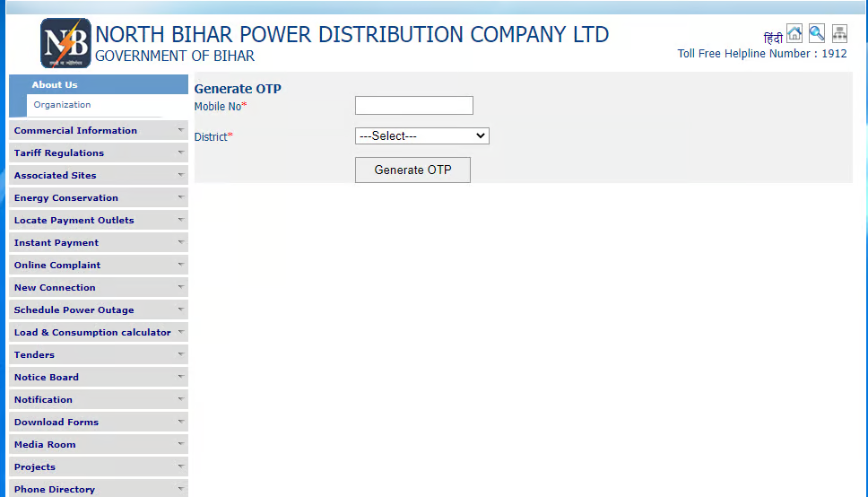Screen dimensions: 868x497
Task: Open the sitemap icon in header
Action: point(840,33)
